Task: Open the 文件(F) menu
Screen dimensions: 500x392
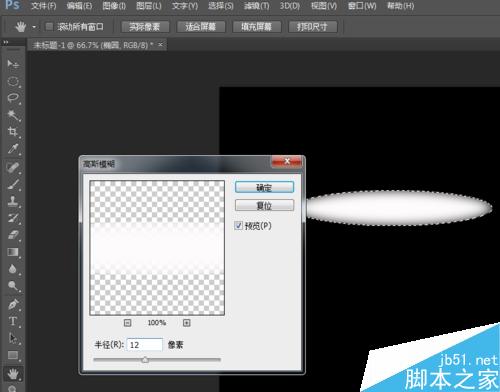Action: (x=43, y=6)
